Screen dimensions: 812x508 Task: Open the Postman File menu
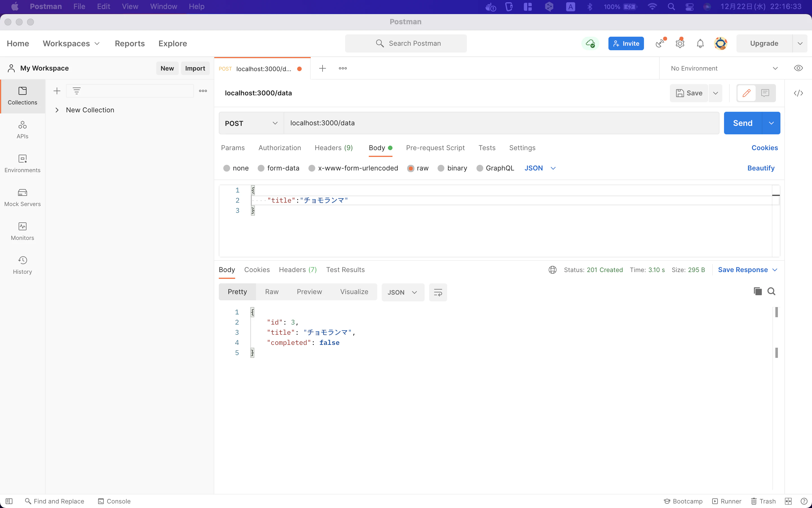[x=79, y=6]
